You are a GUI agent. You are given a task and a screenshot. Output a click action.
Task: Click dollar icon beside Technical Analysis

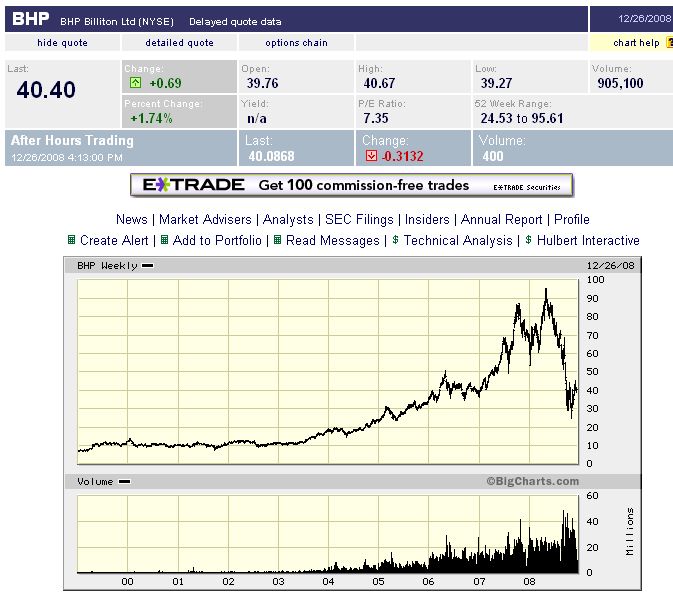pos(395,240)
